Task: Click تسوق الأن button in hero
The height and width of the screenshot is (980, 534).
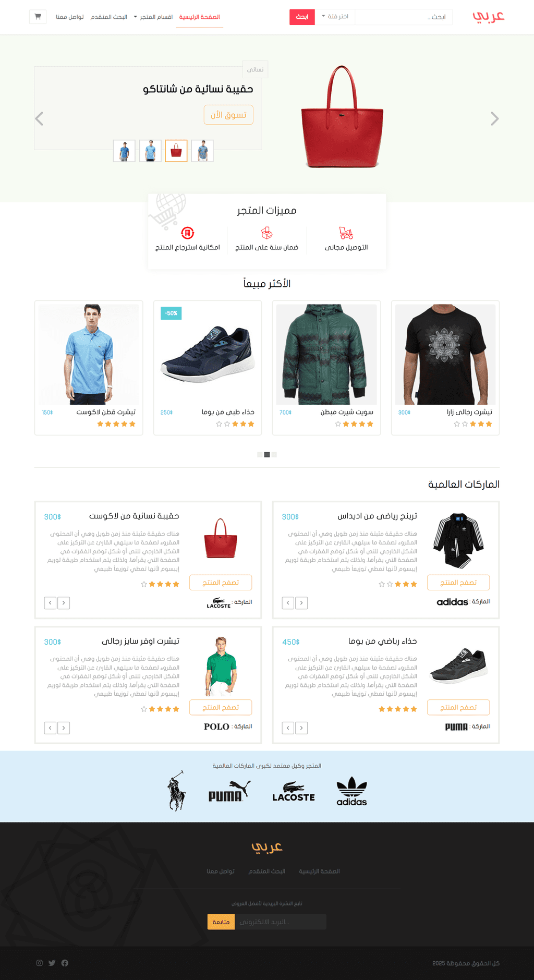Action: tap(228, 115)
